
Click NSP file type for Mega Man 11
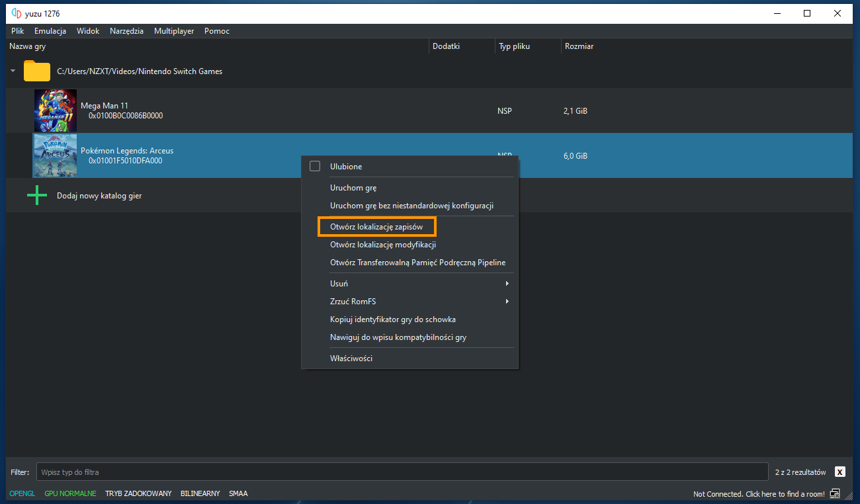point(505,111)
